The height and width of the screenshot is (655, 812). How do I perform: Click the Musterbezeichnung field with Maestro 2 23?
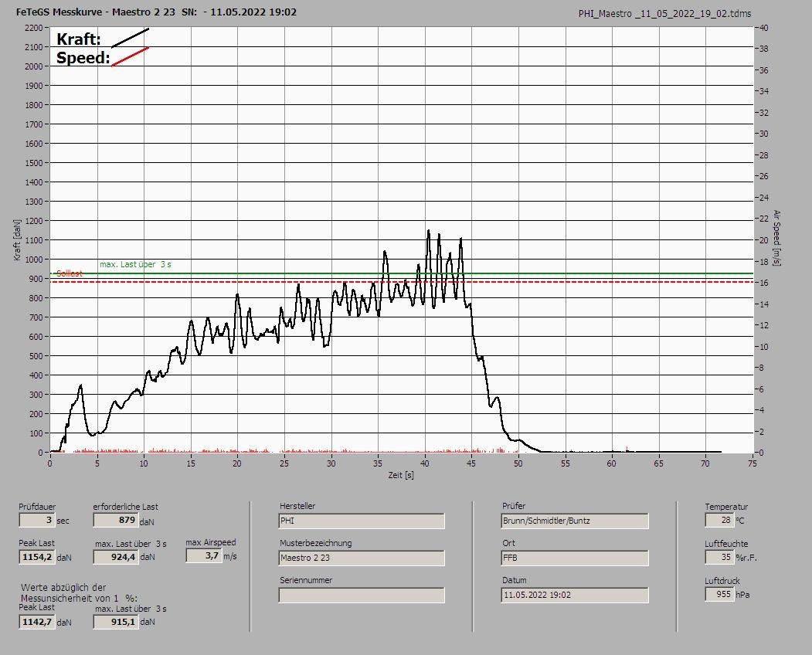(x=362, y=558)
